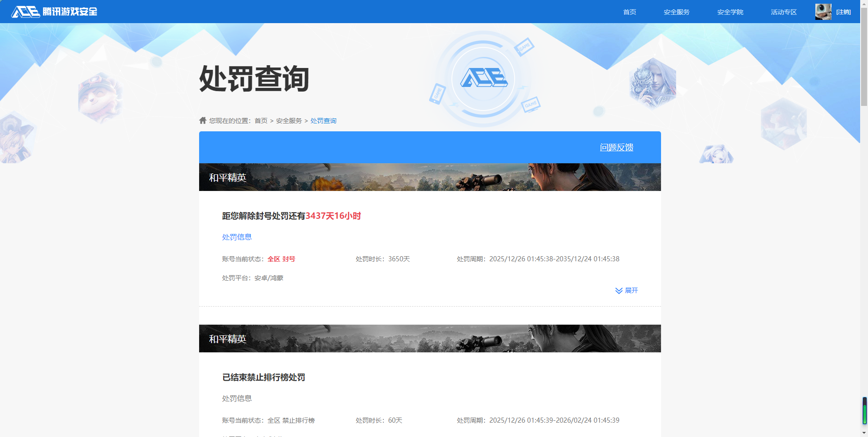Go to 首页 in breadcrumb
The width and height of the screenshot is (868, 437).
[x=261, y=121]
